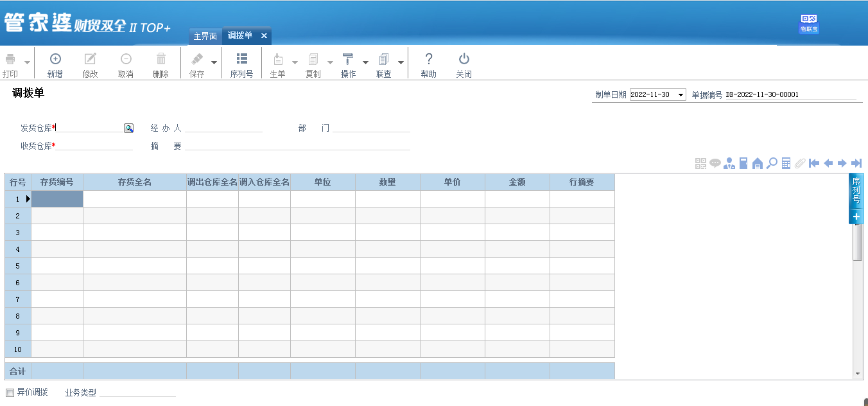Expand the 制单日期 date dropdown
This screenshot has width=868, height=406.
681,95
